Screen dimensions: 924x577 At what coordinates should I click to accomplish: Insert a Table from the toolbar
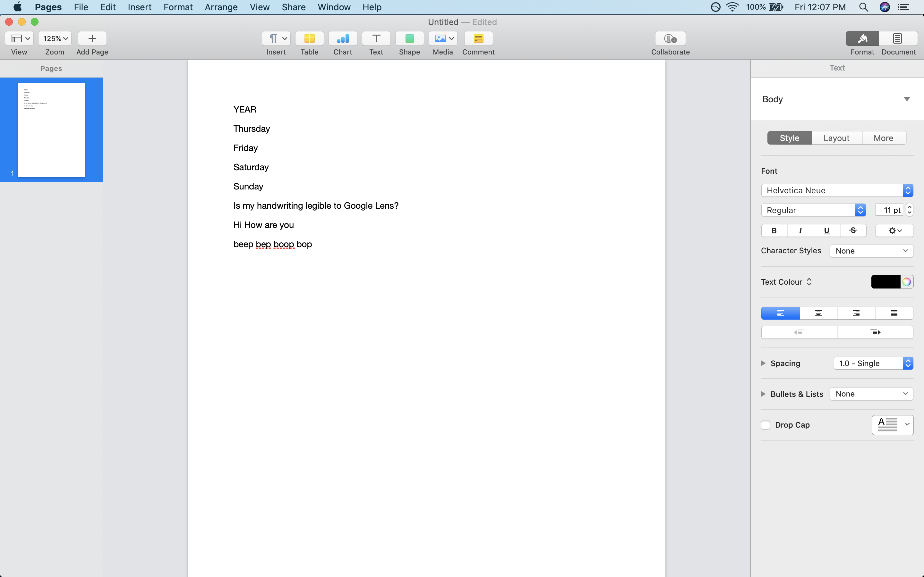309,38
